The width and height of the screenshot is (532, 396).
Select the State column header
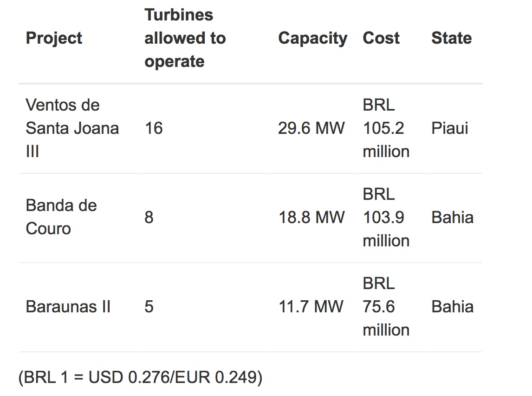(451, 38)
